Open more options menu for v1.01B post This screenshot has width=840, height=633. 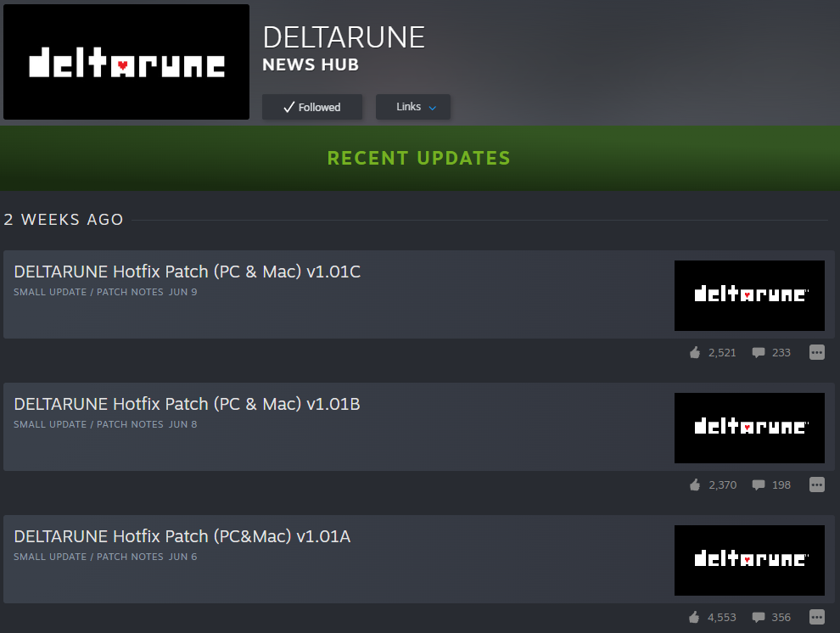pos(816,485)
